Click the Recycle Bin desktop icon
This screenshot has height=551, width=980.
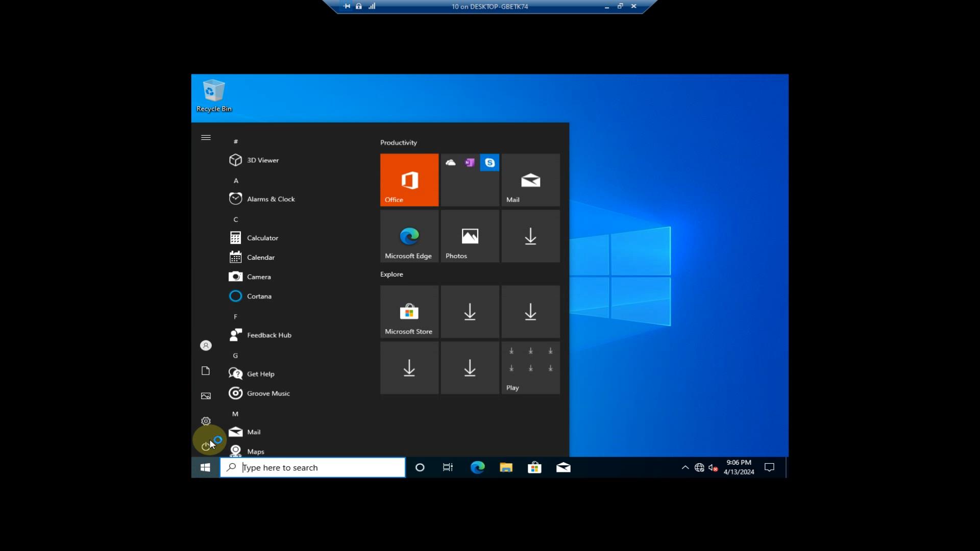point(214,96)
